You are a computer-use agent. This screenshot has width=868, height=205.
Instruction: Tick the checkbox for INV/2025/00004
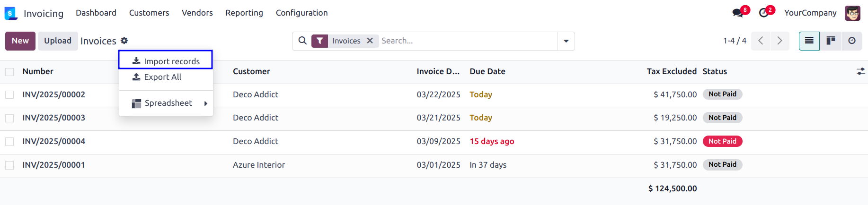[9, 142]
